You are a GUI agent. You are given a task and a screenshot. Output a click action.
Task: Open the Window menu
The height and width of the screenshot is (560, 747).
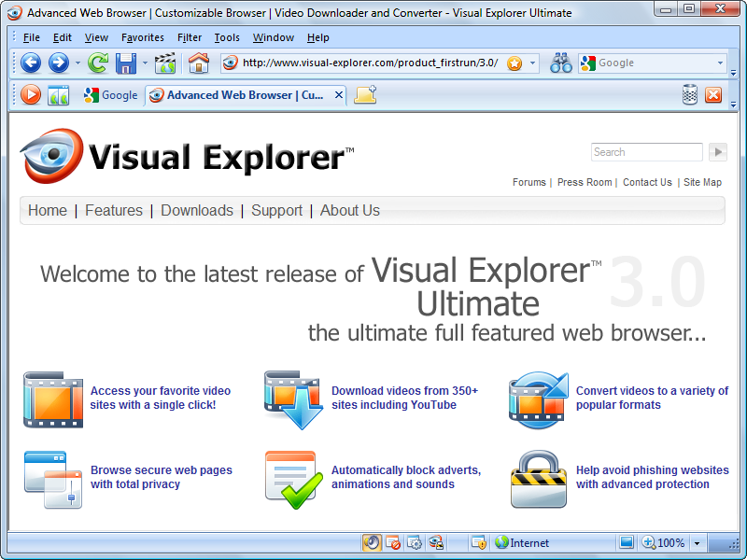(274, 37)
